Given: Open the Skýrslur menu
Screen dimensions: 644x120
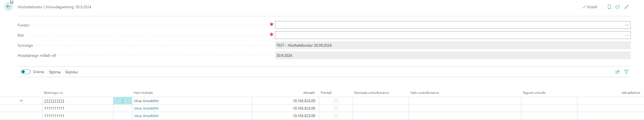Looking at the screenshot, I should [72, 72].
